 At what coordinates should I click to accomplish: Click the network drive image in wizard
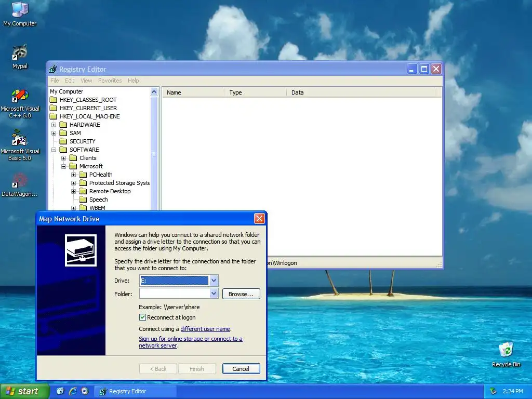(x=81, y=250)
